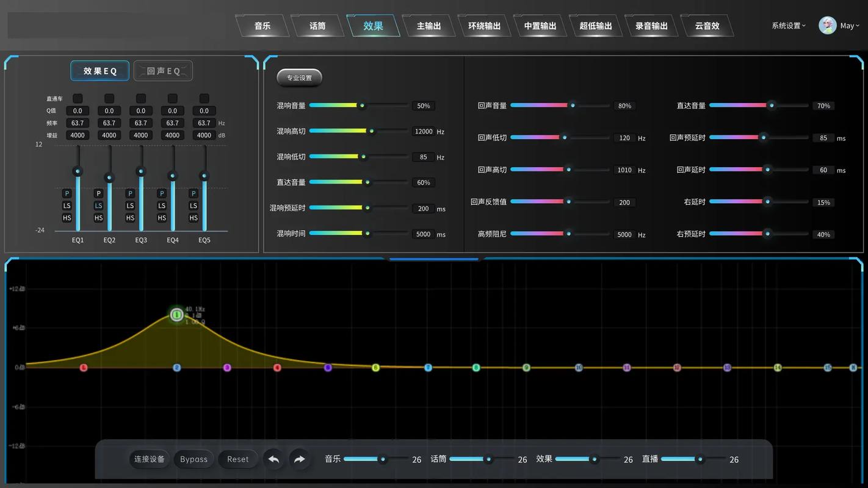Enable 直通车 checkbox for EQ3
Viewport: 868px width, 488px height.
pyautogui.click(x=141, y=98)
